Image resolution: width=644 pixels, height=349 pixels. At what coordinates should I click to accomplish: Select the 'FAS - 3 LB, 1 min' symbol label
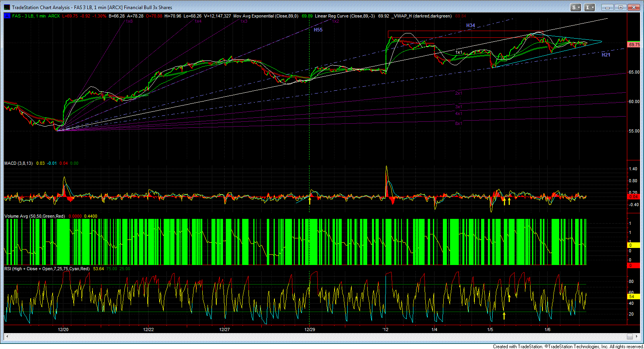29,16
